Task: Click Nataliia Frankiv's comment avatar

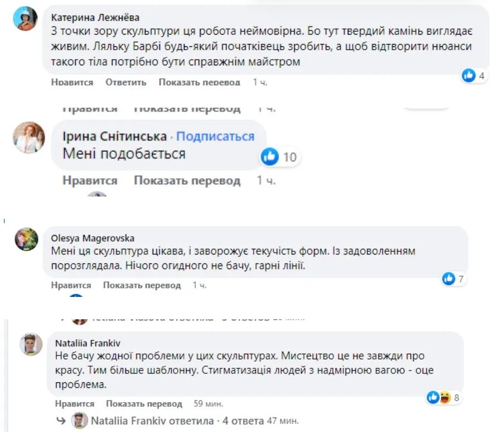Action: [31, 344]
